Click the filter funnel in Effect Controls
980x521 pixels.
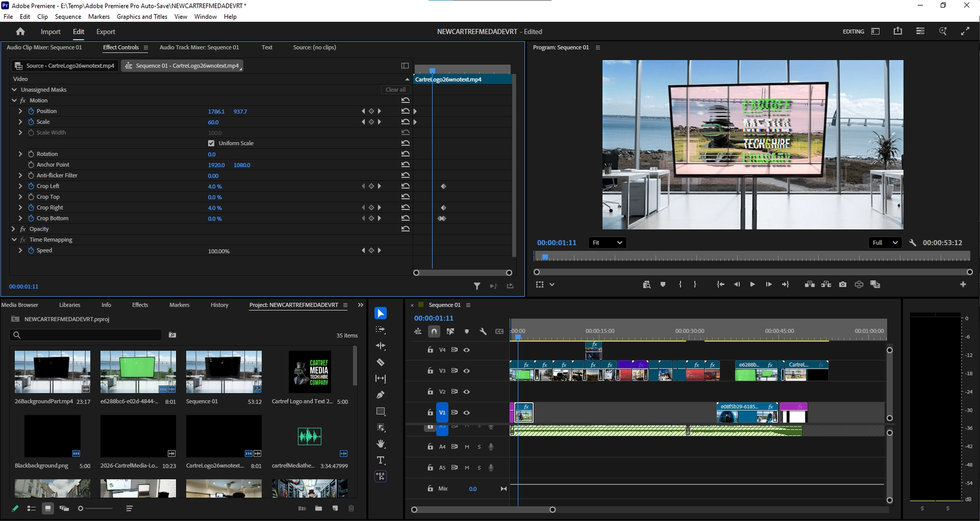point(477,286)
